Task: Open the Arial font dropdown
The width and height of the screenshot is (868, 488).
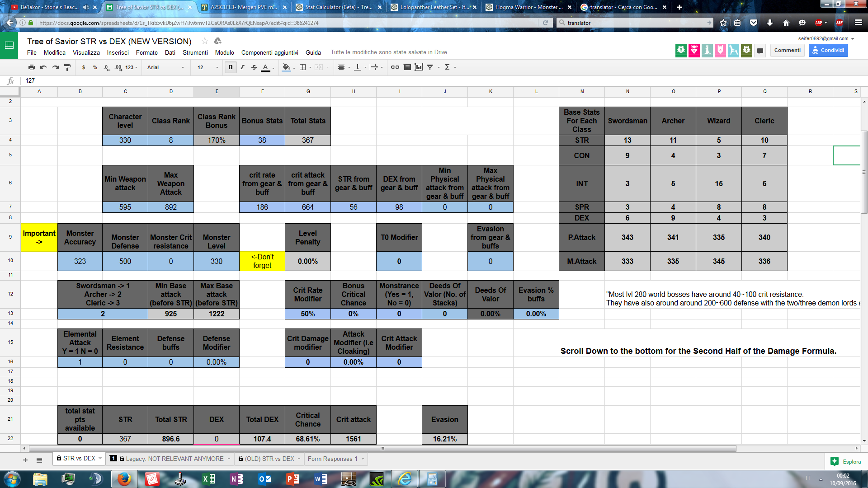Action: pyautogui.click(x=165, y=67)
